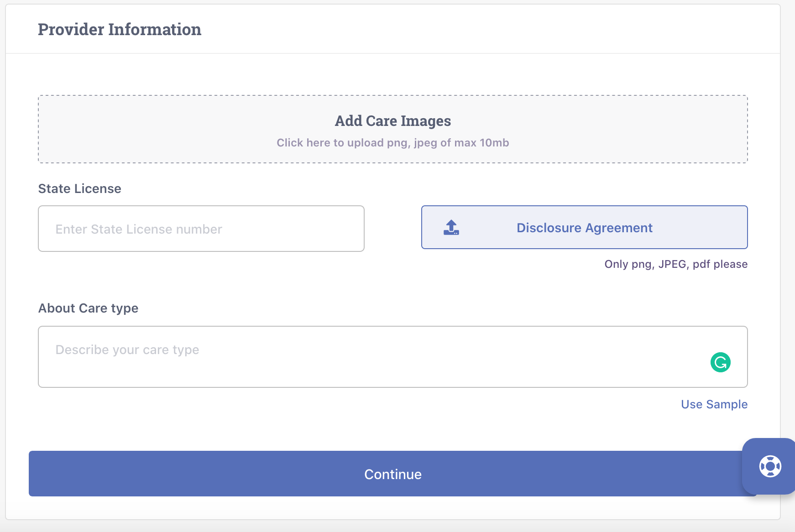Click the Disclosure Agreement label text
Viewport: 795px width, 532px height.
pos(584,228)
